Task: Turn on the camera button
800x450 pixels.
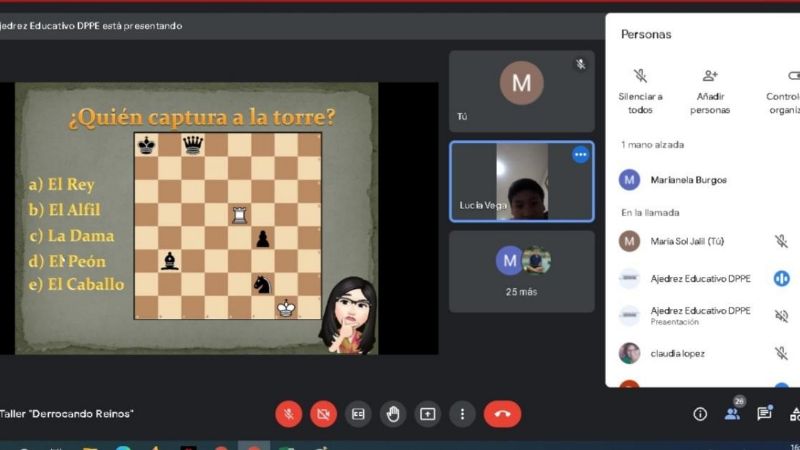Action: [x=323, y=414]
